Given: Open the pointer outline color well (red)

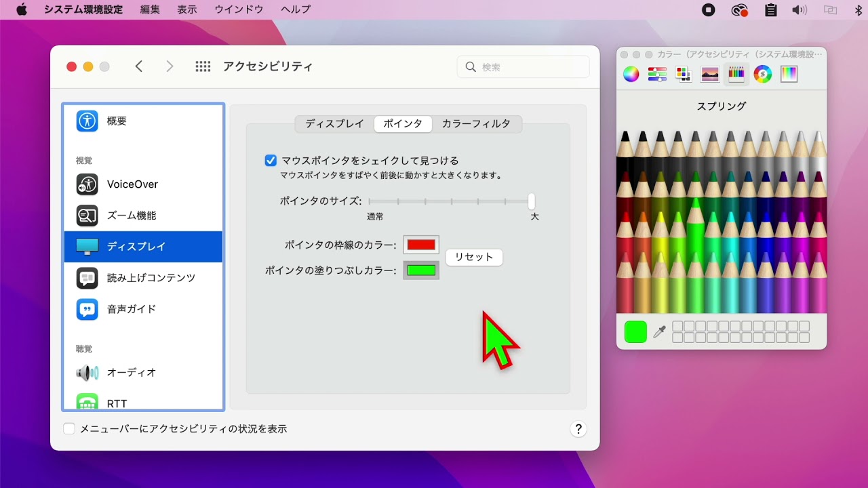Looking at the screenshot, I should (x=421, y=245).
